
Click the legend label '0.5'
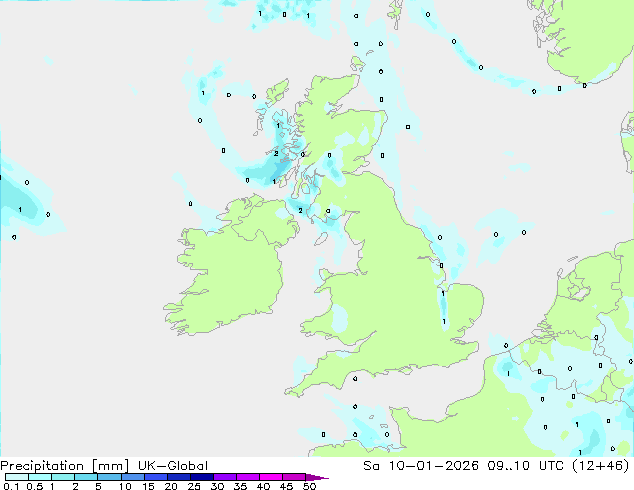click(x=35, y=486)
